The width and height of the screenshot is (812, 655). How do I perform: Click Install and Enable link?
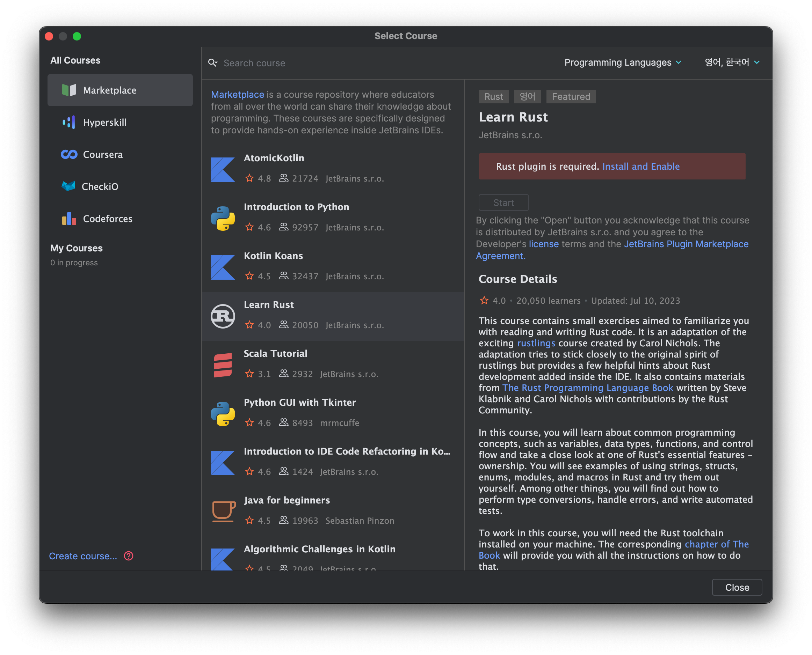[640, 167]
